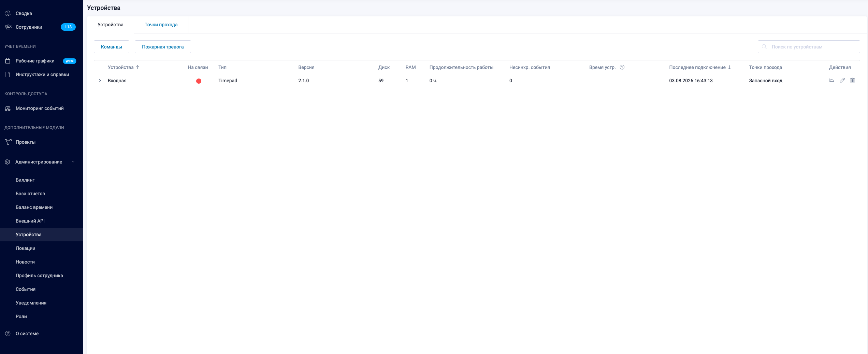Click the disk value 59
868x354 pixels.
pyautogui.click(x=381, y=81)
